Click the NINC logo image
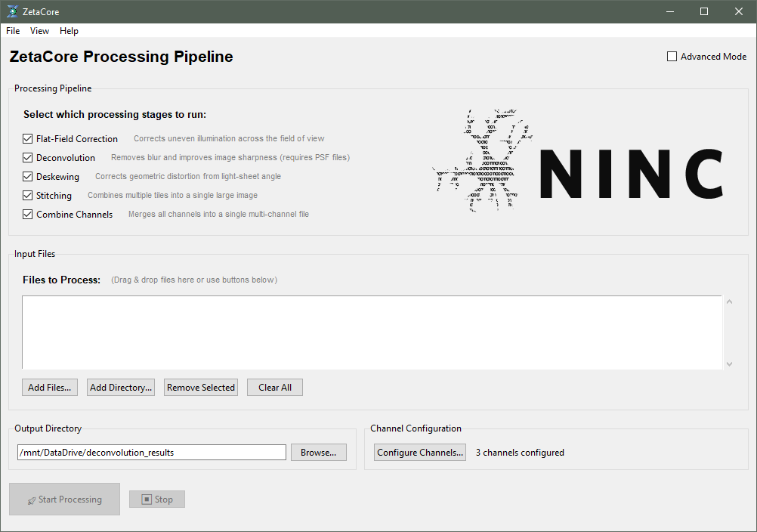757x532 pixels. 578,161
